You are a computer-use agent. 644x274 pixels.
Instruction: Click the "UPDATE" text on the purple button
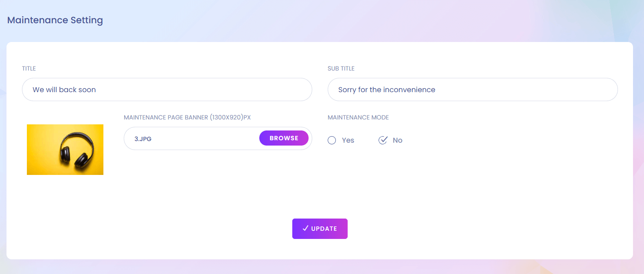point(324,229)
